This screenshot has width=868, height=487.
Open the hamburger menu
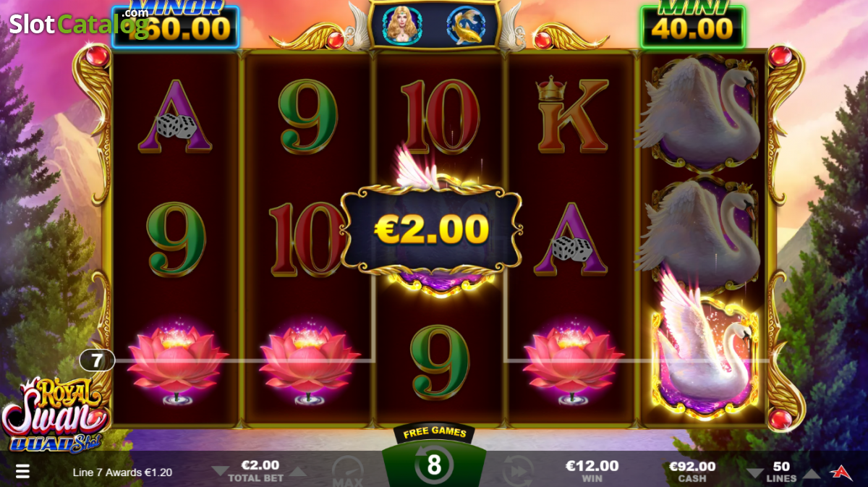coord(22,472)
